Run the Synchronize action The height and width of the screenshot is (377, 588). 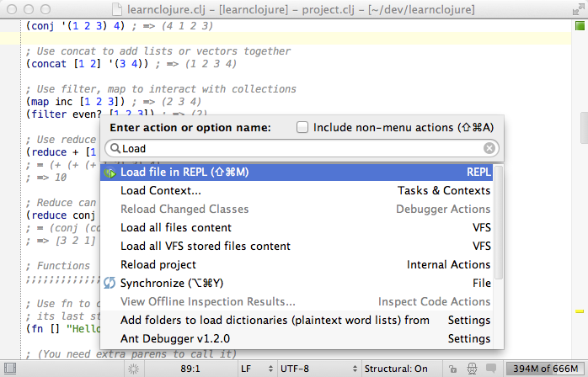click(x=297, y=283)
